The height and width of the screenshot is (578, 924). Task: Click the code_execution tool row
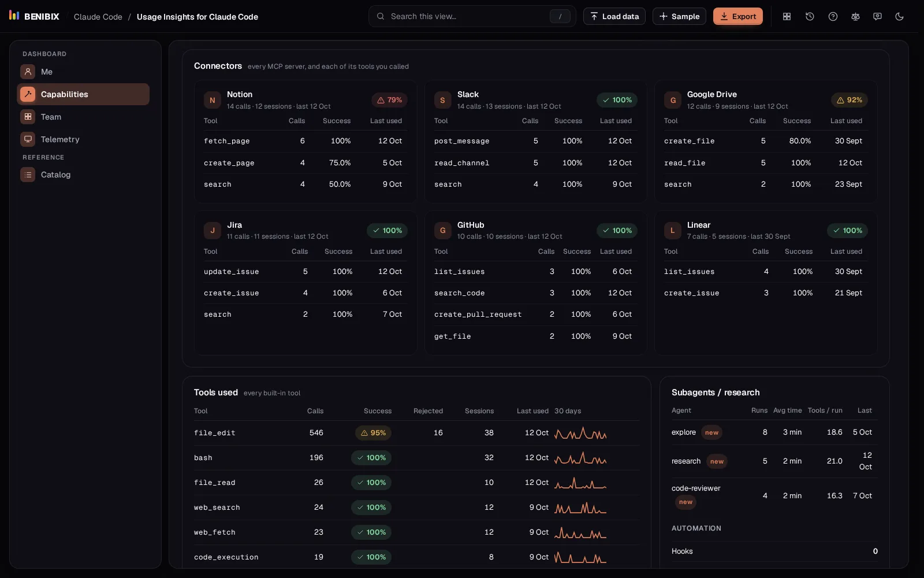(416, 557)
